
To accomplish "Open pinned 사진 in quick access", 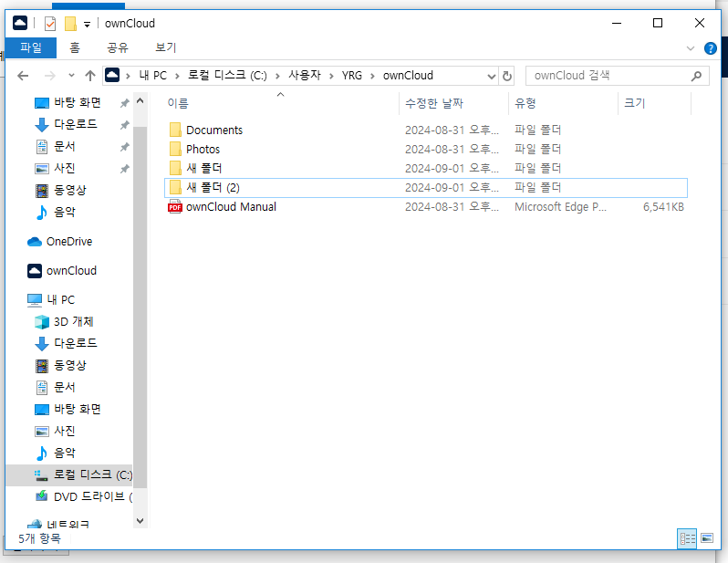I will [x=64, y=168].
